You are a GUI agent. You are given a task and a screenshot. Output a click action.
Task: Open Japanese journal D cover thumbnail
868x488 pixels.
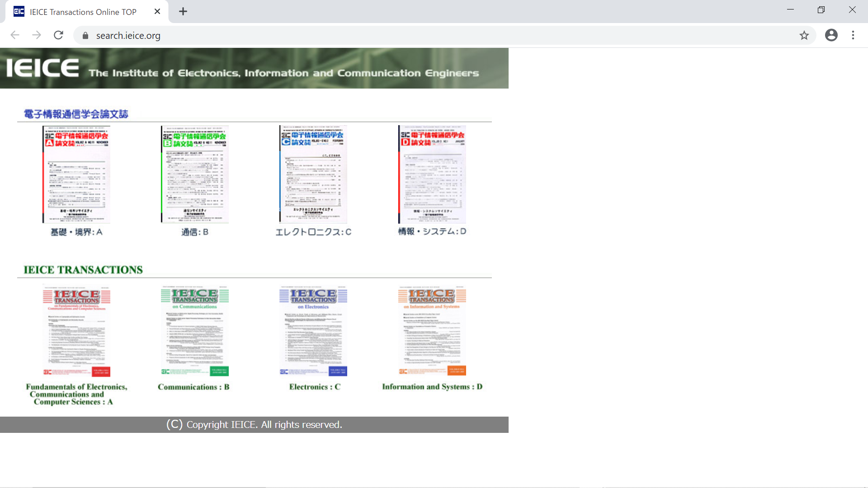[x=432, y=174]
